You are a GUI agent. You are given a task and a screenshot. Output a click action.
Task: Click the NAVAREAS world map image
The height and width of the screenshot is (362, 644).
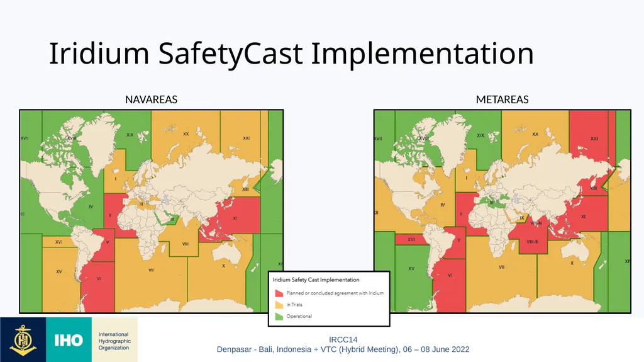point(152,212)
